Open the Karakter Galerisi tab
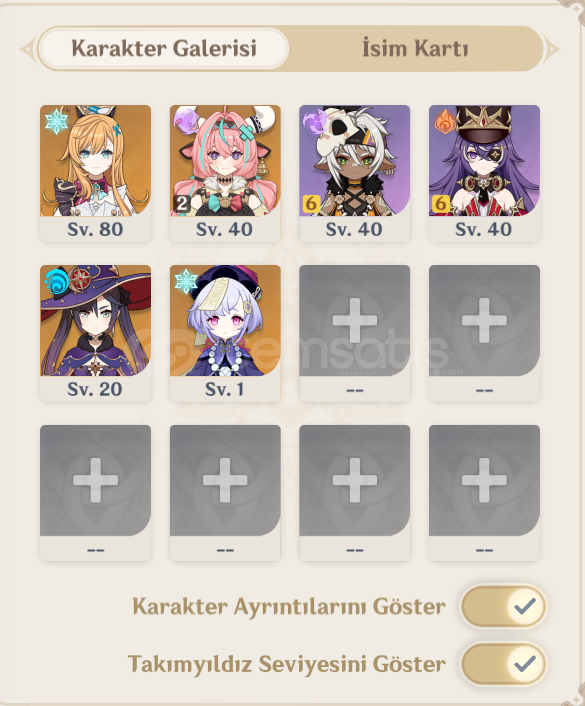 tap(164, 49)
